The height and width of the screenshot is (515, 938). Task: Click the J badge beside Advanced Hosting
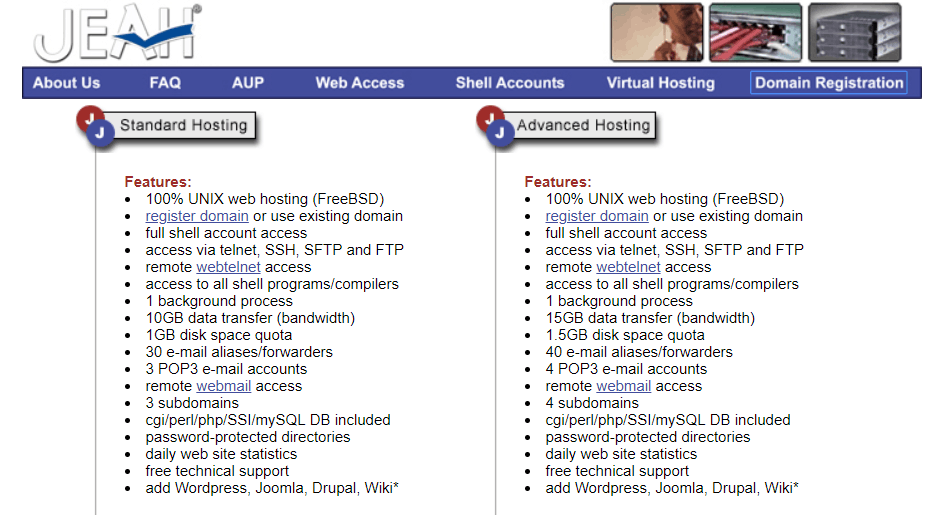pos(495,127)
